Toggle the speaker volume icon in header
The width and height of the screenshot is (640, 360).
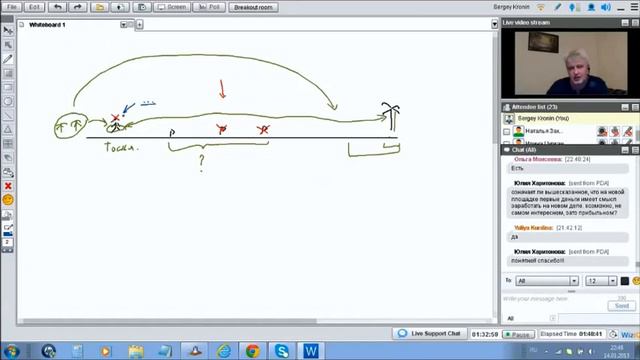click(606, 7)
